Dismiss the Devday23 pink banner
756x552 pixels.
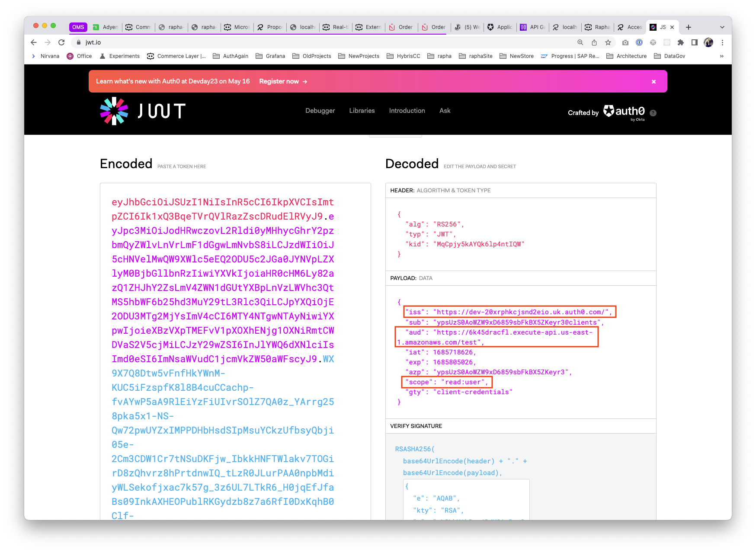pos(653,82)
